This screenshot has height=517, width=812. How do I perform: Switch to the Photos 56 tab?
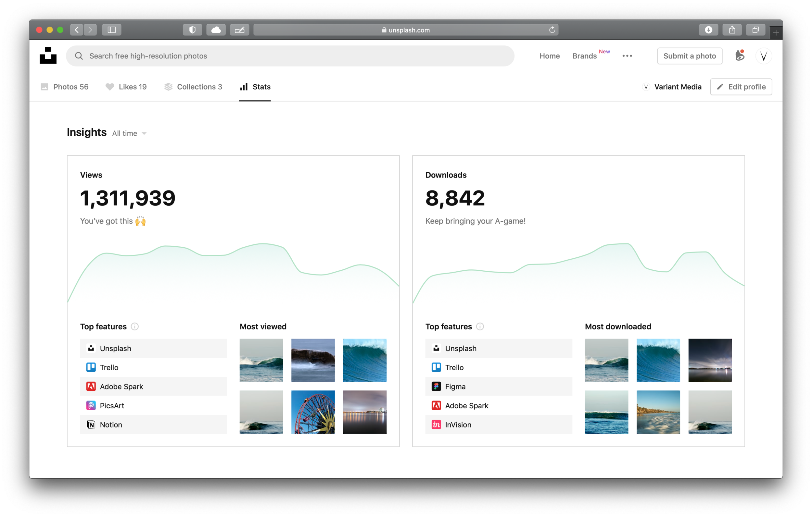click(x=64, y=87)
